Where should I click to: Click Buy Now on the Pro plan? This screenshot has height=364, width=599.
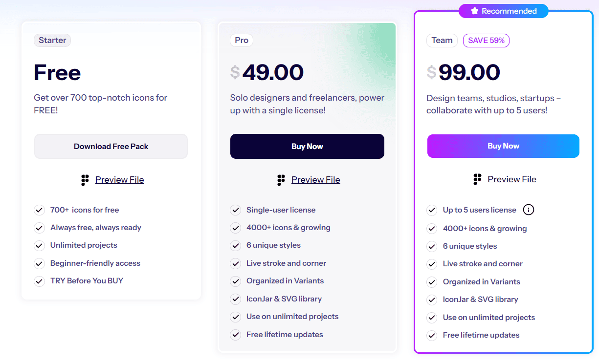point(307,146)
